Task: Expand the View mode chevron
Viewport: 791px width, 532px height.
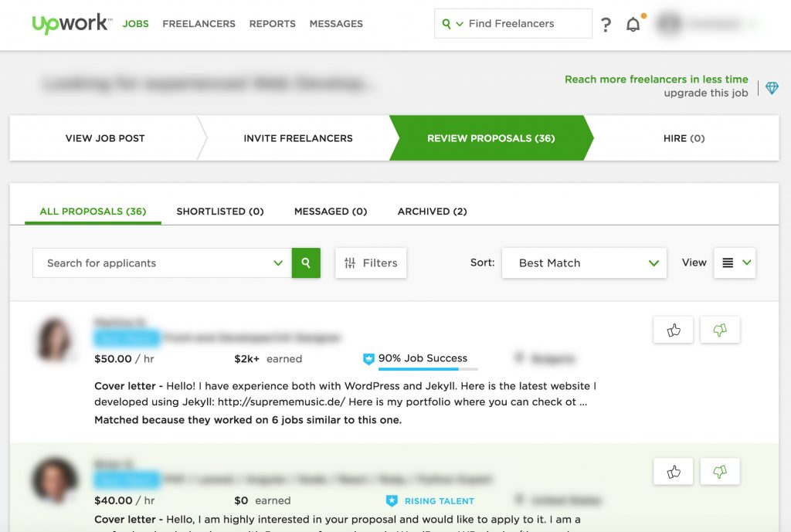Action: click(747, 263)
